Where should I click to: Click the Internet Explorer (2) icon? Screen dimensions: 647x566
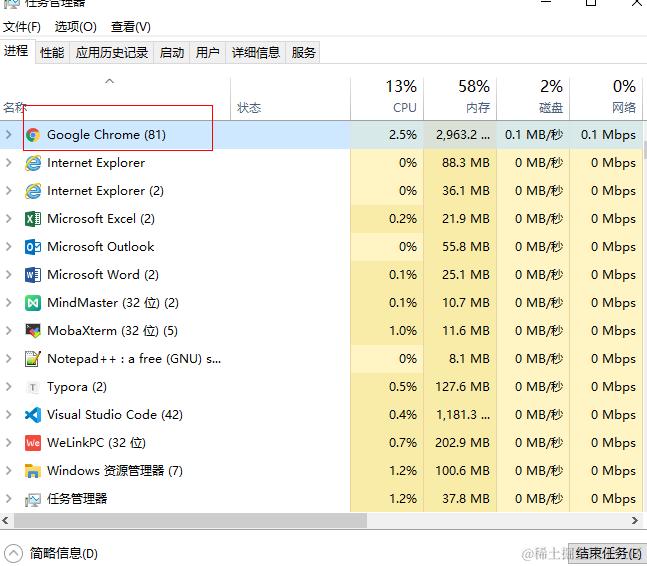33,191
